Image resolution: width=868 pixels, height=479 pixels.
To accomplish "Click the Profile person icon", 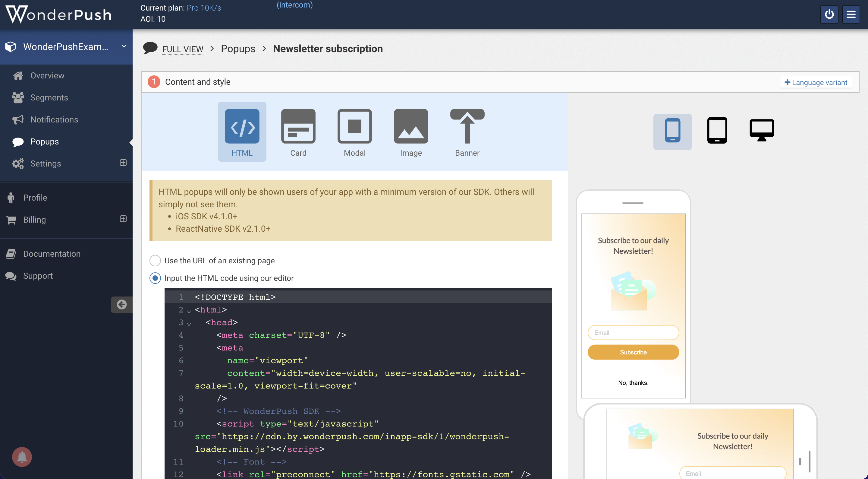I will pyautogui.click(x=11, y=197).
